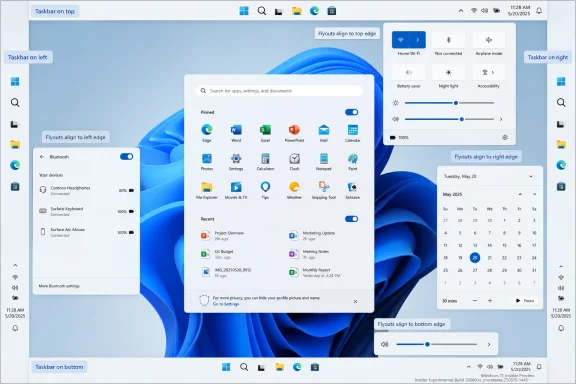Select May 20 in the calendar
This screenshot has width=576, height=384.
475,258
